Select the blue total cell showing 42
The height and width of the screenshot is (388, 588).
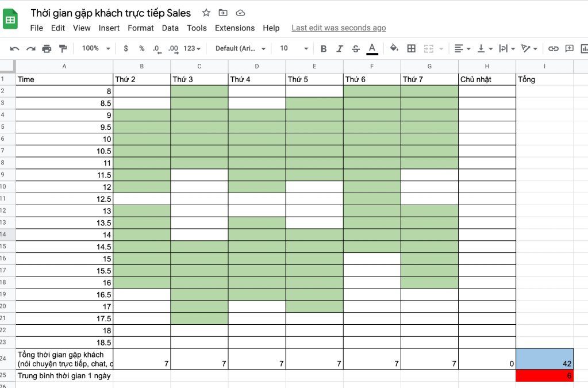click(544, 359)
